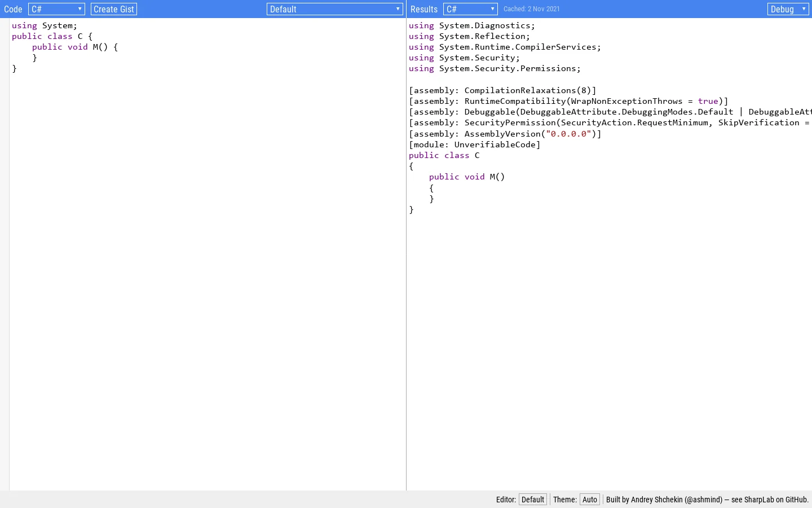Open the Debug build mode dropdown
The image size is (812, 508).
coord(788,9)
